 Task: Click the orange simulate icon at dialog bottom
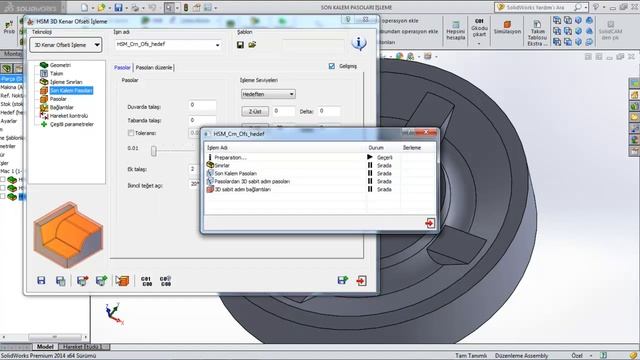tap(122, 281)
